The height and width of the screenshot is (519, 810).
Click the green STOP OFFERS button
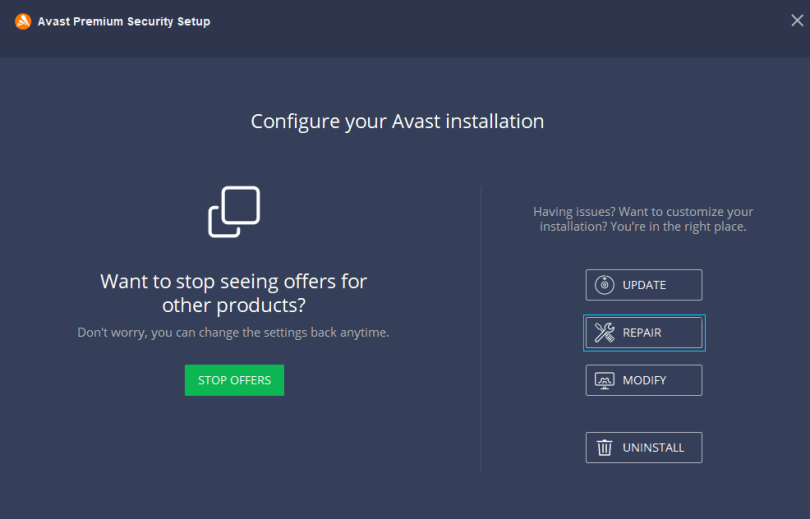(x=234, y=380)
